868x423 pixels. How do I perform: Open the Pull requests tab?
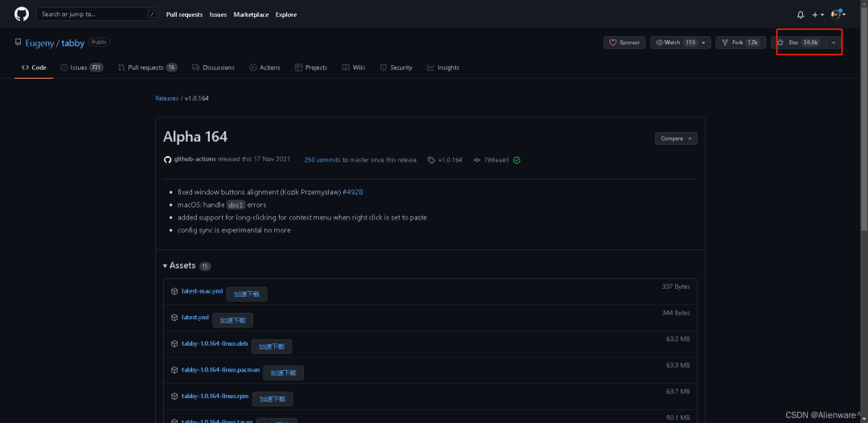pos(147,68)
